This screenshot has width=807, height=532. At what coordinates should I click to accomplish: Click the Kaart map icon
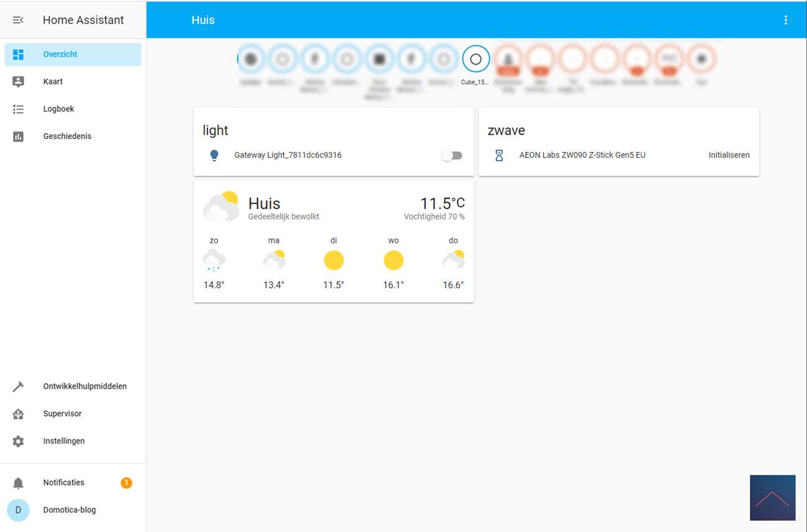pyautogui.click(x=18, y=81)
